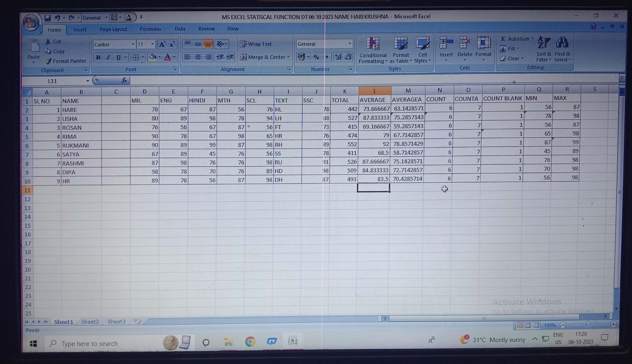Viewport: 632px width, 364px height.
Task: Toggle bold formatting
Action: pos(98,58)
